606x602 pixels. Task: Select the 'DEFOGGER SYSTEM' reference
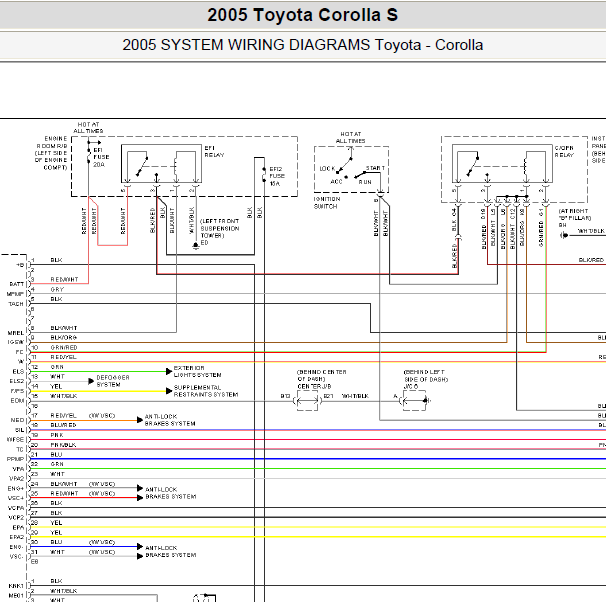tap(113, 381)
